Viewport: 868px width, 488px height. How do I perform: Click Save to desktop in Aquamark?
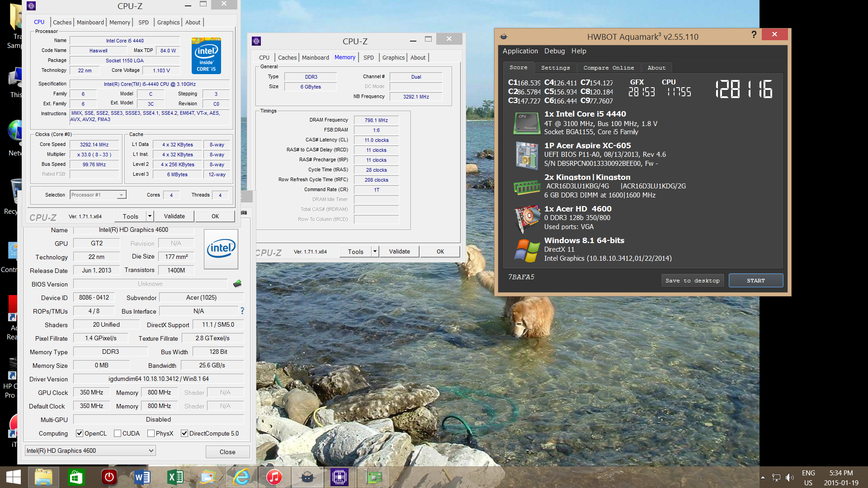point(693,281)
